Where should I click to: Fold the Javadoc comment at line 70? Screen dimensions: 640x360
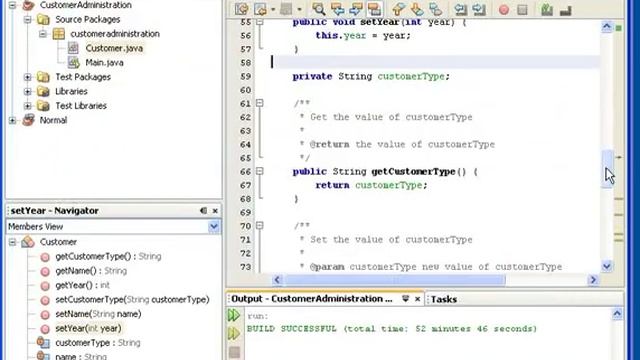pos(260,226)
